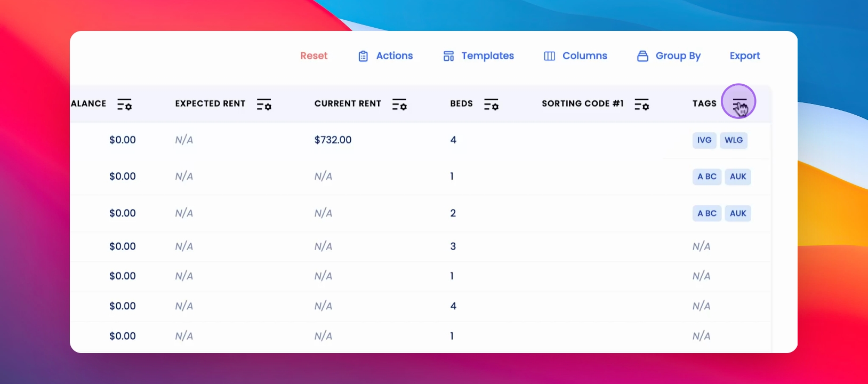This screenshot has width=868, height=384.
Task: Click the Actions clipboard icon
Action: pyautogui.click(x=363, y=56)
